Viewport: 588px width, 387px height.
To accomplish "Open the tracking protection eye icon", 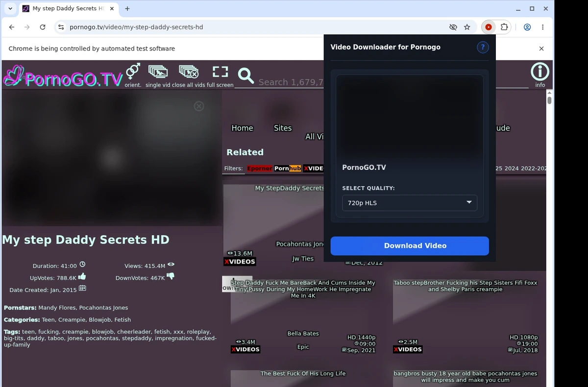I will click(453, 27).
